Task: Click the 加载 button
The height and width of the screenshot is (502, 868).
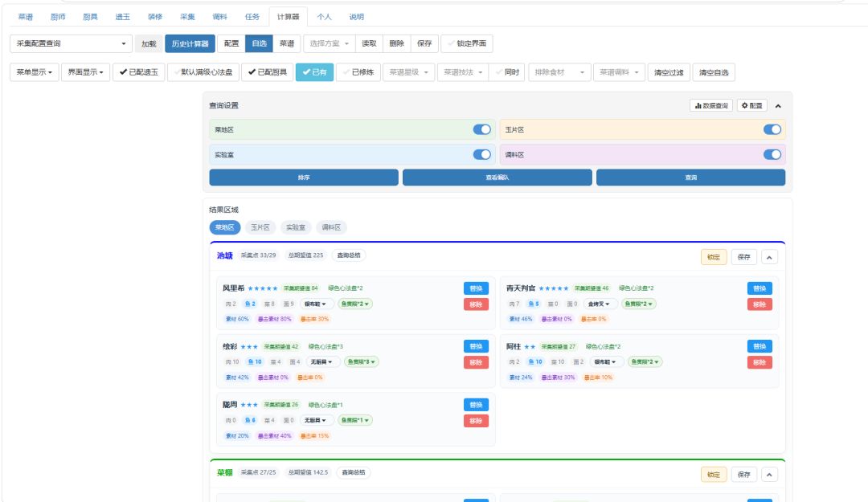Action: tap(149, 43)
